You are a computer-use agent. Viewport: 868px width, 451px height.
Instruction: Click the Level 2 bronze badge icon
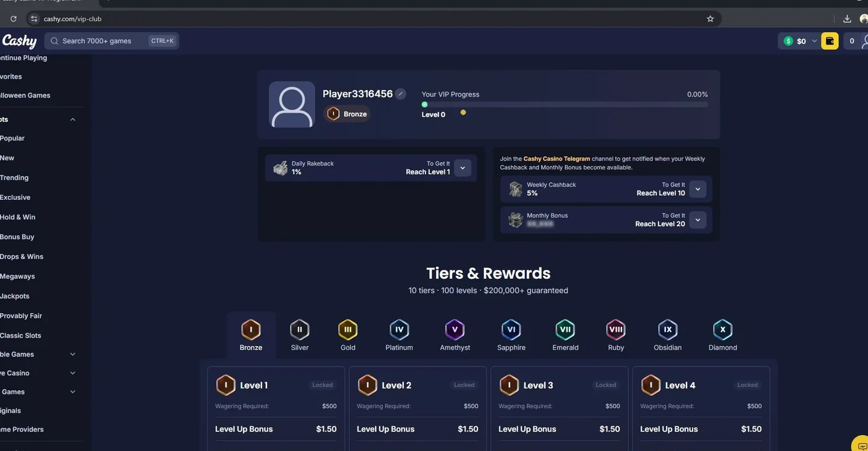pos(367,385)
